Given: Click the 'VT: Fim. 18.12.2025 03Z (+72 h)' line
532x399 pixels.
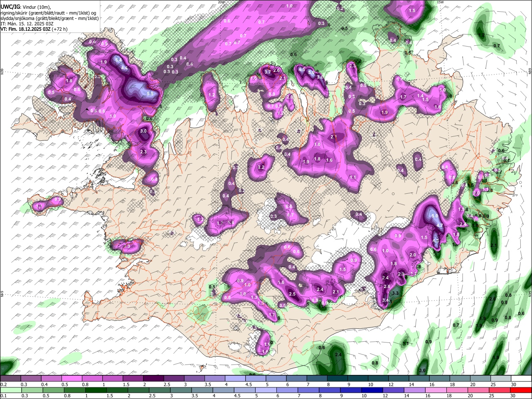Looking at the screenshot, I should pyautogui.click(x=34, y=29).
